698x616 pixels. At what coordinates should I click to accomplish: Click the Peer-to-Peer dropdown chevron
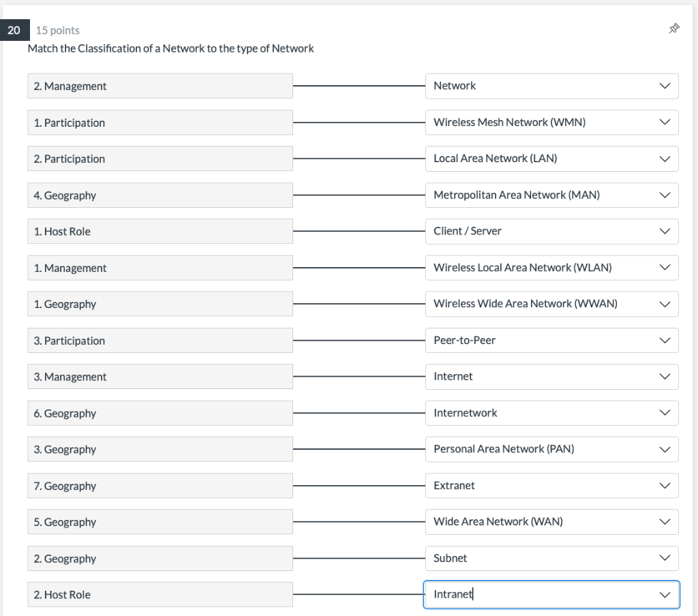point(665,341)
